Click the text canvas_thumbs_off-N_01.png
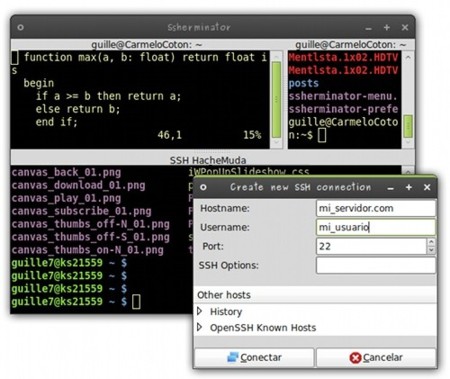The width and height of the screenshot is (450, 379). click(90, 224)
